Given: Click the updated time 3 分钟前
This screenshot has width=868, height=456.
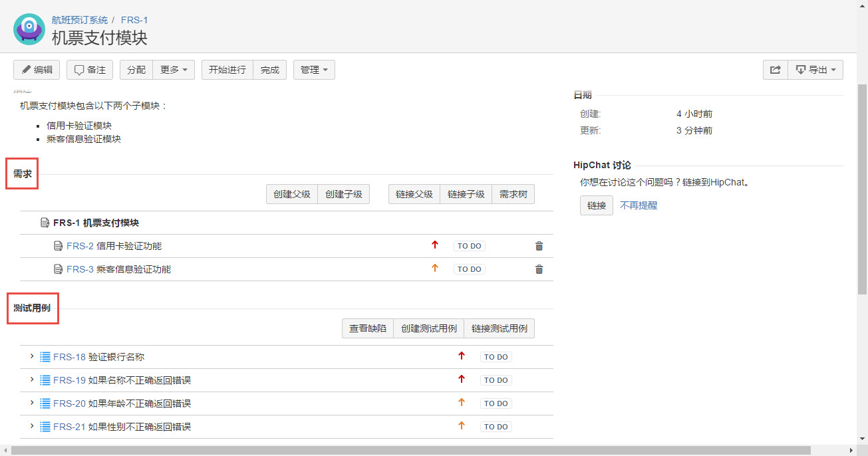Looking at the screenshot, I should [694, 130].
